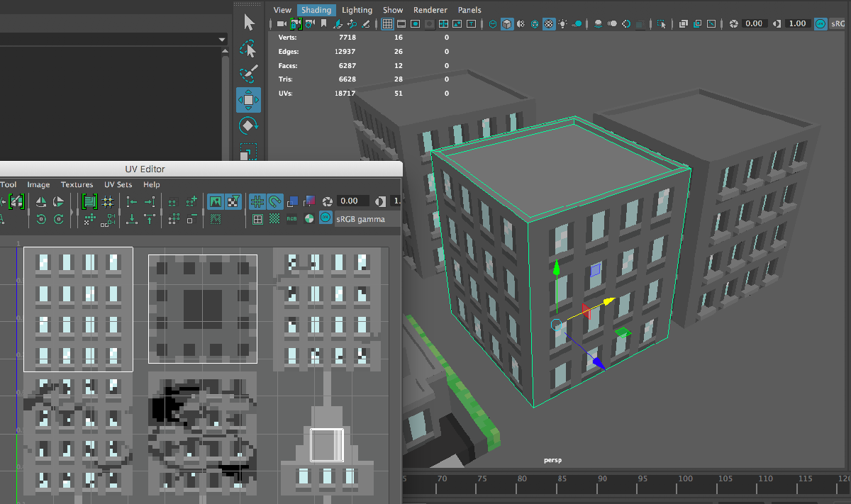Open the sRGB gamma dropdown

click(x=367, y=219)
